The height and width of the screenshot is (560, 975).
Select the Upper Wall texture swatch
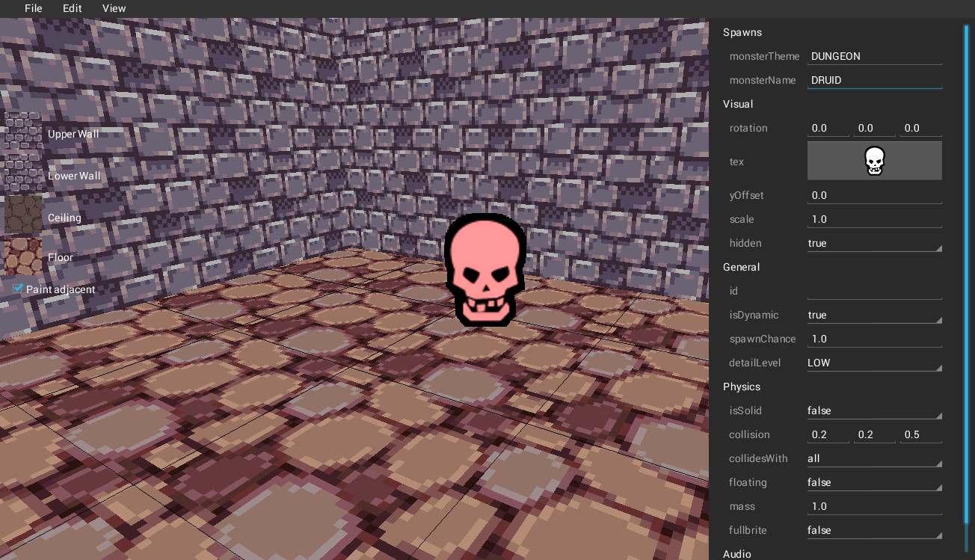click(23, 132)
